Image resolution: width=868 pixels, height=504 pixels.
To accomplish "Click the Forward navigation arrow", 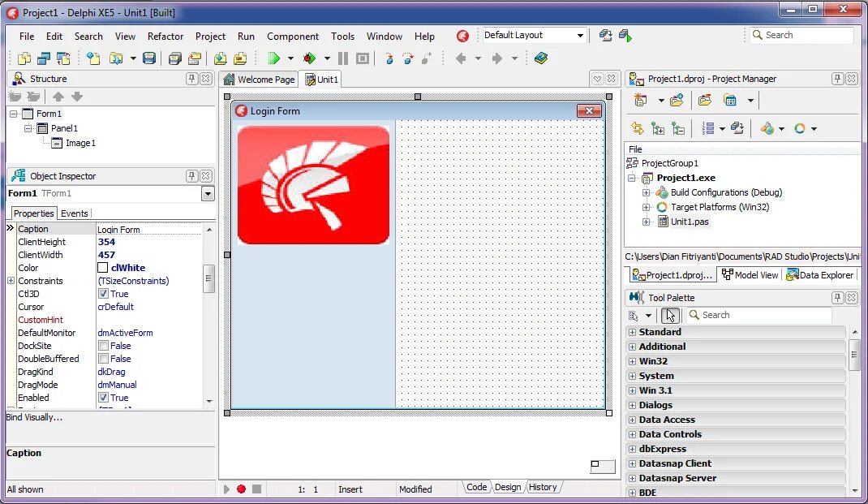I will [x=496, y=58].
